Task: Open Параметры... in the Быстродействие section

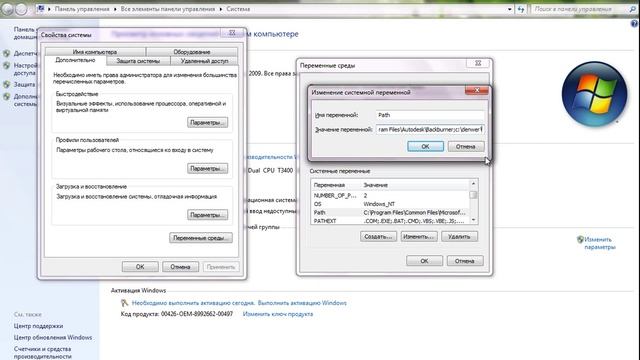Action: click(x=208, y=122)
